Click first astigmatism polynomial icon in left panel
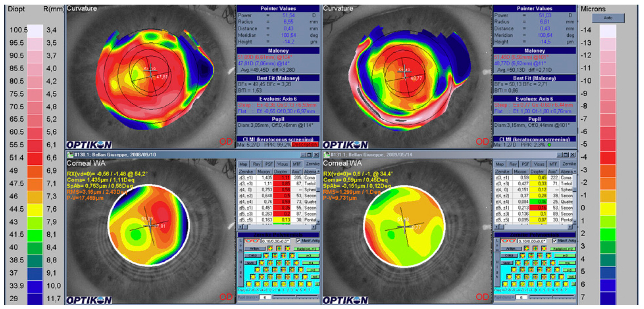 270,248
